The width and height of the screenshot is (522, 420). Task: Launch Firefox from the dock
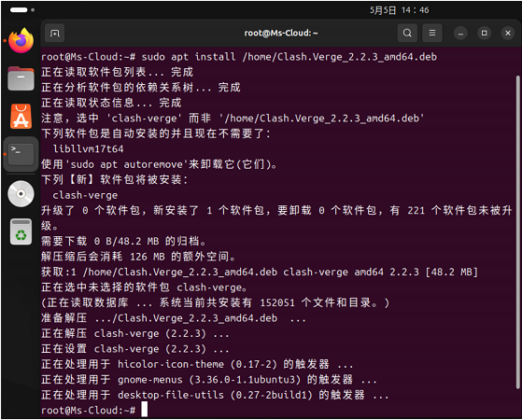(x=21, y=41)
